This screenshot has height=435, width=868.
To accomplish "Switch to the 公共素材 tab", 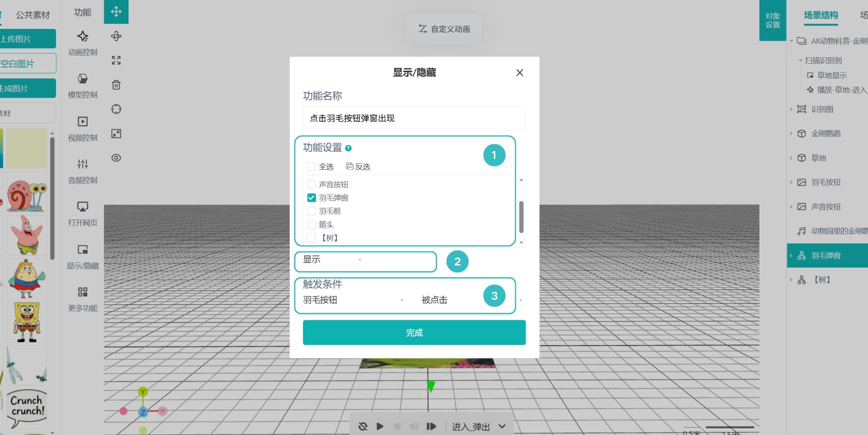I will [x=33, y=15].
